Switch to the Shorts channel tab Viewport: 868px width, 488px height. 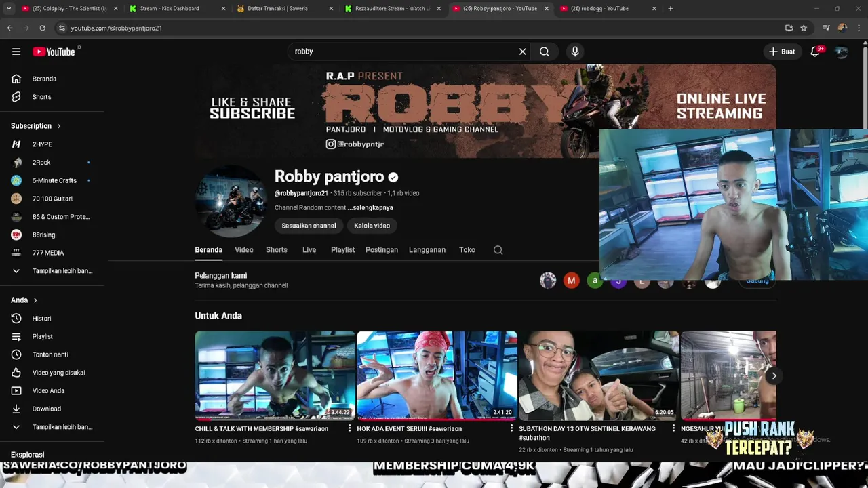(277, 250)
